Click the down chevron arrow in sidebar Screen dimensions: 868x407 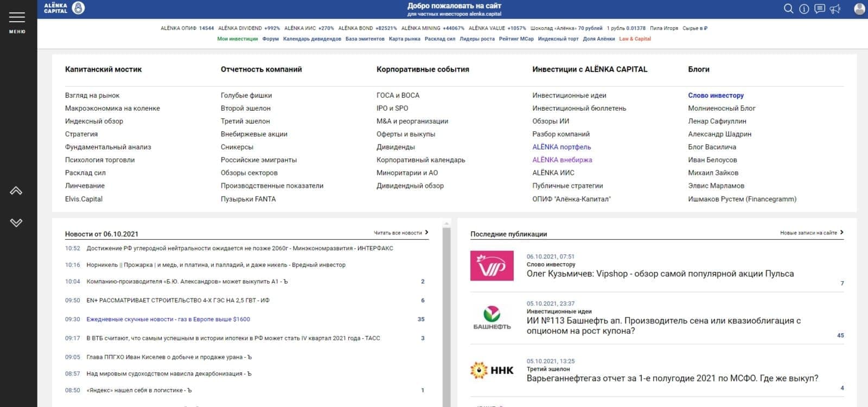pyautogui.click(x=16, y=222)
